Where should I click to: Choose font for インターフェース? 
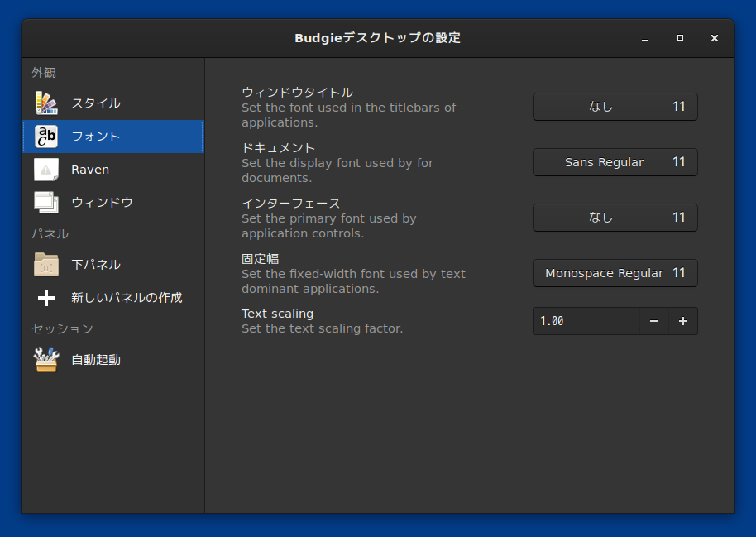[615, 218]
